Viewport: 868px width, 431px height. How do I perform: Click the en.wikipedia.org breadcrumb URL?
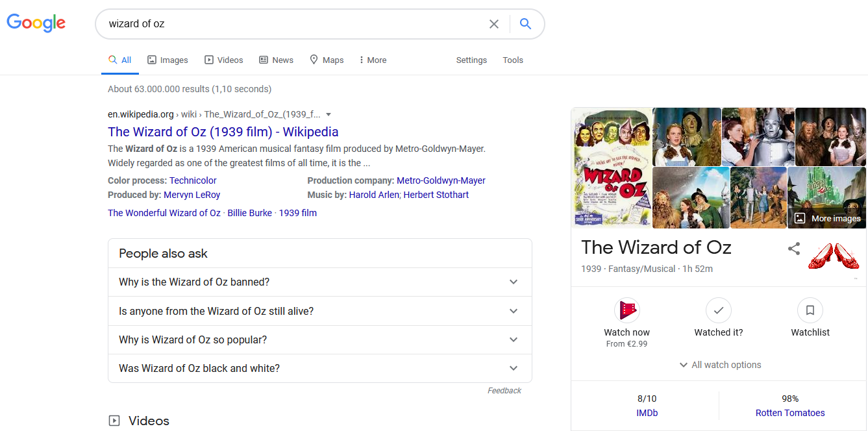[141, 114]
